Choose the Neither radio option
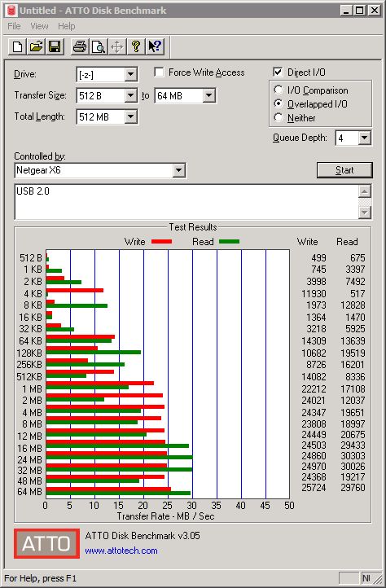The width and height of the screenshot is (386, 588). 279,117
